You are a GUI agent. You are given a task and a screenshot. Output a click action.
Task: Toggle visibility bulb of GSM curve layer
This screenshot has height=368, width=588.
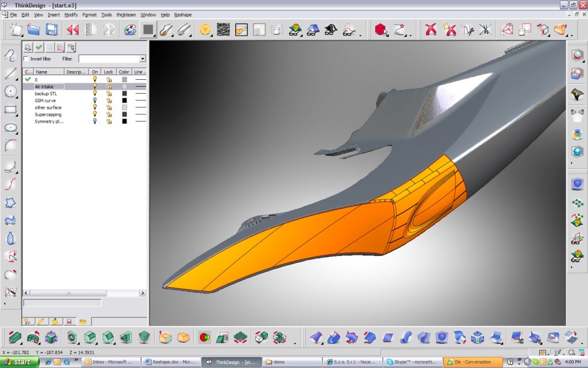95,100
